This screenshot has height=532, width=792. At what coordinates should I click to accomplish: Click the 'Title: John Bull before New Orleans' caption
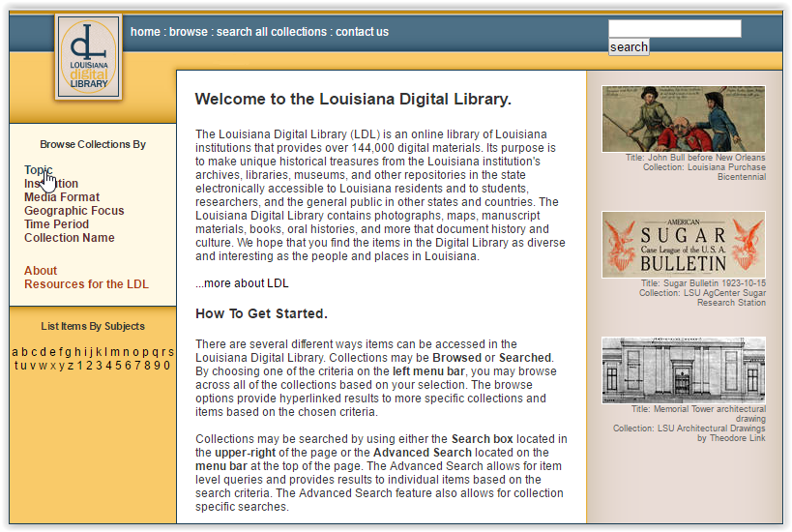point(695,158)
